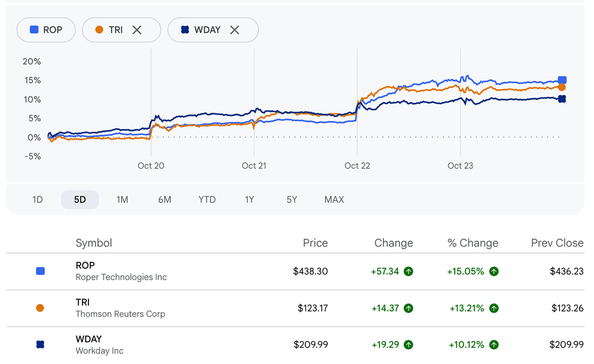Click up-arrow icon beside +57.34 change
Viewport: 594px width, 364px height.
pos(409,271)
